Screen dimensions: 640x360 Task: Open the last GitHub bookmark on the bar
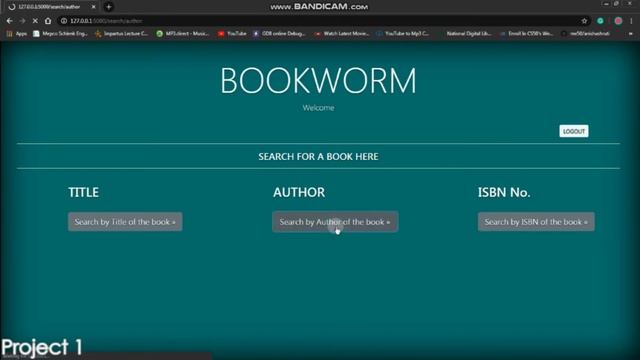586,34
